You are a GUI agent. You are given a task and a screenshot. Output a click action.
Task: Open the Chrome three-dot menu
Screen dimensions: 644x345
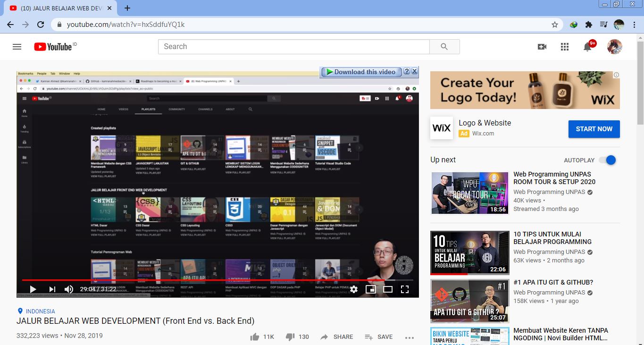point(635,25)
